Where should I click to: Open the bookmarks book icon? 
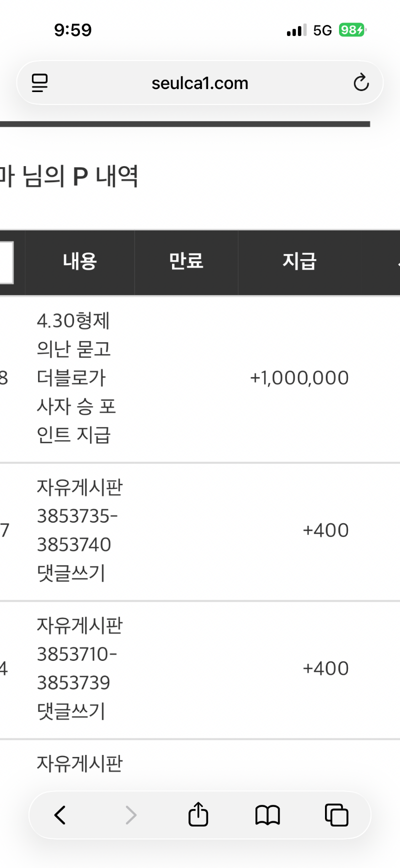click(267, 815)
